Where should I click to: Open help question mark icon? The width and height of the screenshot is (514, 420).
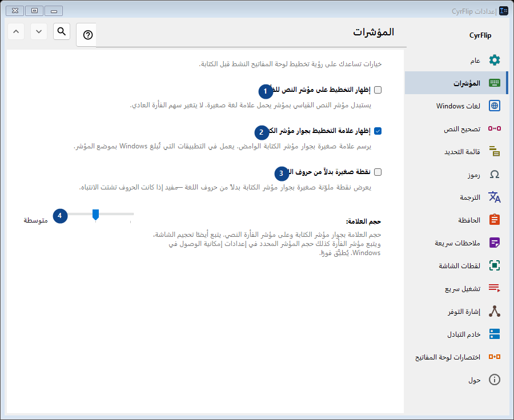(87, 35)
